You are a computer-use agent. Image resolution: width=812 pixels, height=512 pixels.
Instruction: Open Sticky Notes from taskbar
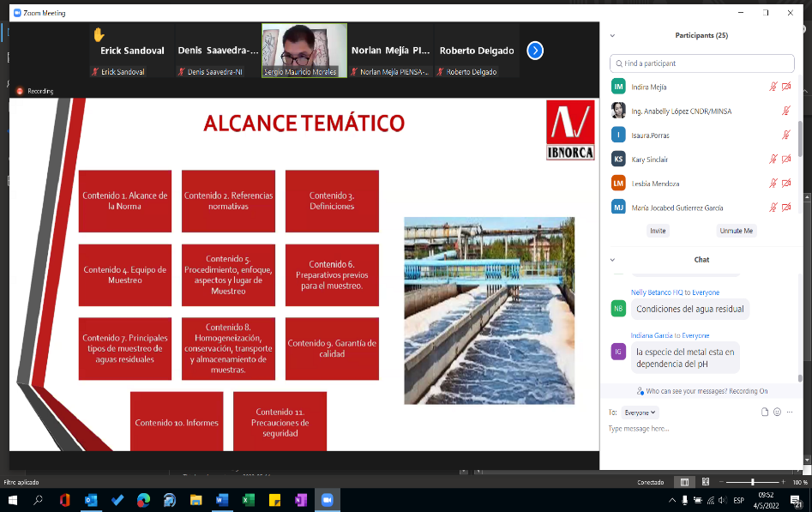274,500
